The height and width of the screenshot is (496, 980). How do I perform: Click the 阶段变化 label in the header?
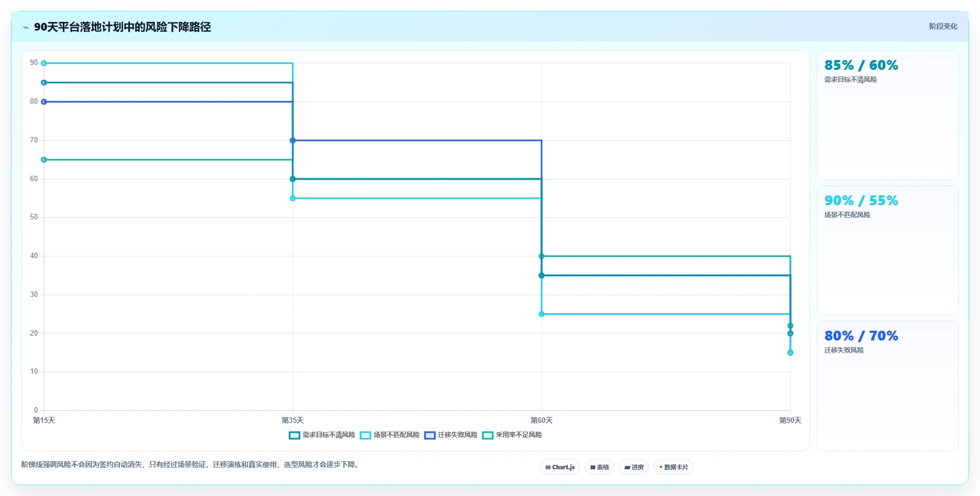pyautogui.click(x=943, y=26)
